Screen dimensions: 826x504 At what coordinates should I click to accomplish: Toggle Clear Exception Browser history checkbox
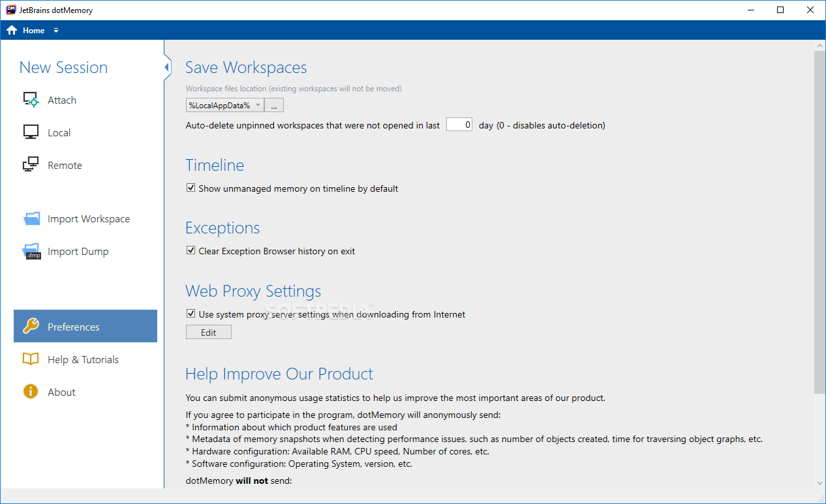191,250
